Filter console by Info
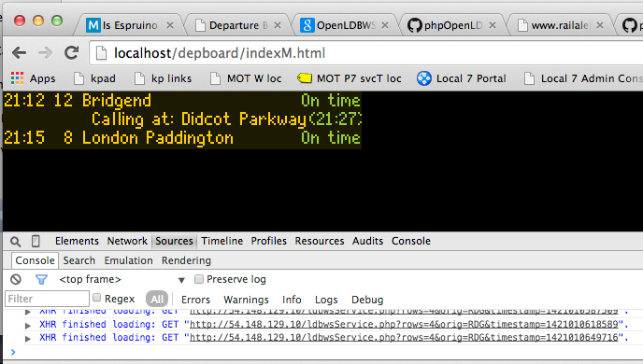 [x=292, y=300]
